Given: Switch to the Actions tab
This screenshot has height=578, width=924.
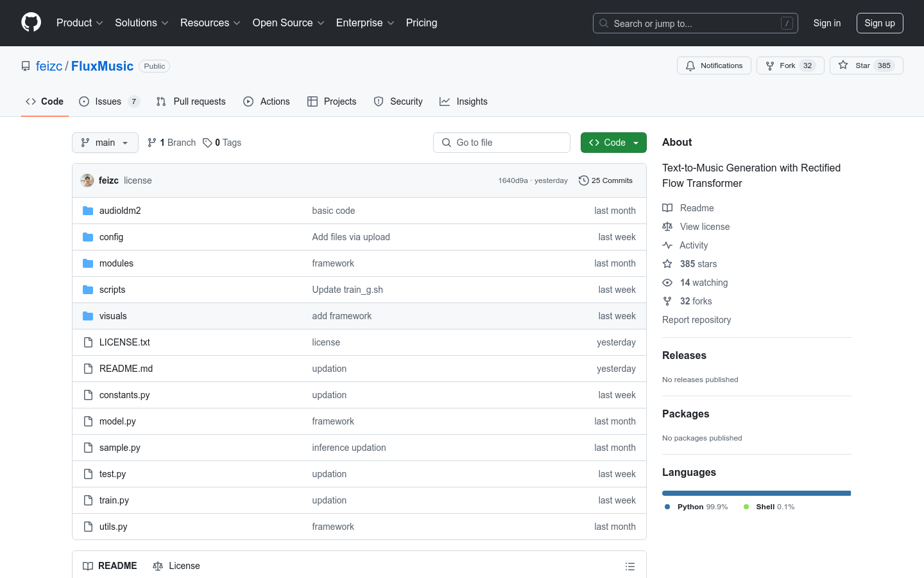Looking at the screenshot, I should (x=266, y=101).
